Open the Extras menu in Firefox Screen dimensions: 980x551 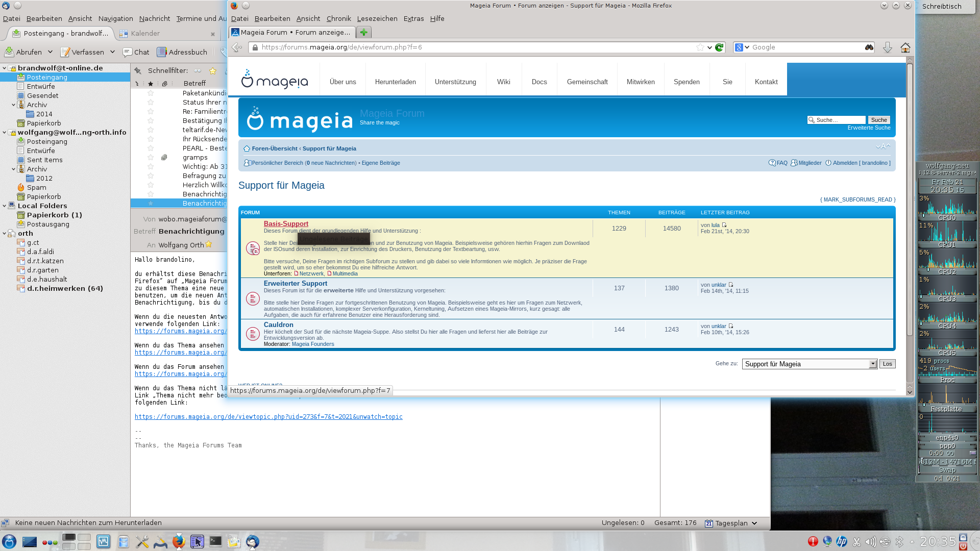tap(413, 18)
